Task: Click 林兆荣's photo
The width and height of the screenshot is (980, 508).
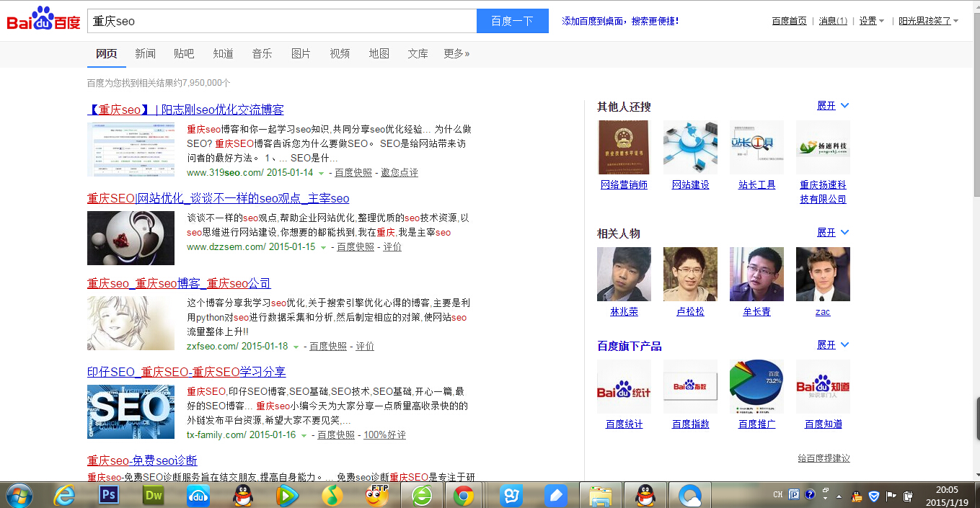Action: click(624, 274)
